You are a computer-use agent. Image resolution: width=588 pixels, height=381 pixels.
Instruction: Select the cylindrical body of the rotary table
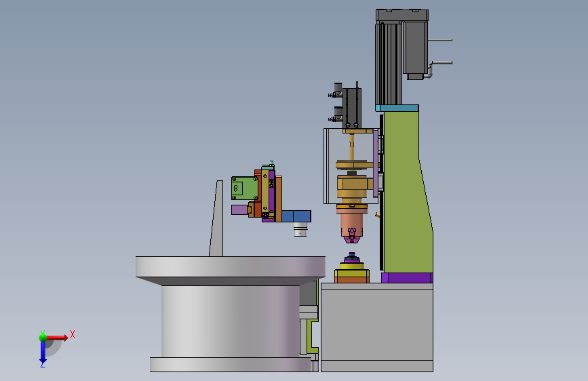click(231, 321)
